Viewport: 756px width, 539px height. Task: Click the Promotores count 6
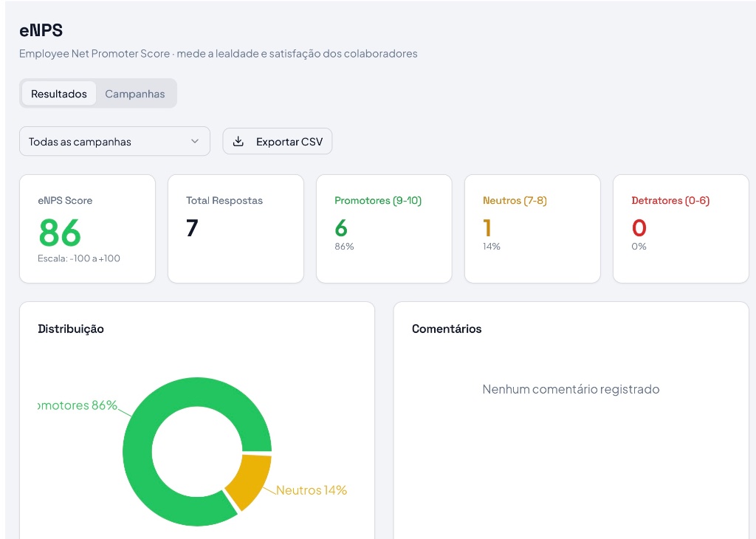(341, 227)
